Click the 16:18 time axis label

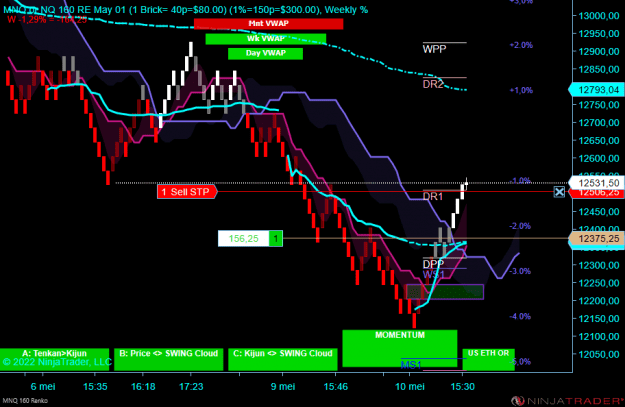click(x=143, y=387)
